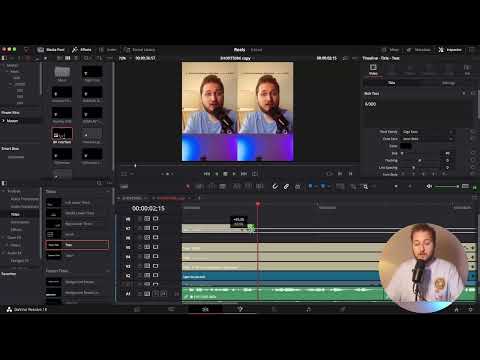Select the Dynamic Trim tool
480x360 pixels.
tap(211, 187)
